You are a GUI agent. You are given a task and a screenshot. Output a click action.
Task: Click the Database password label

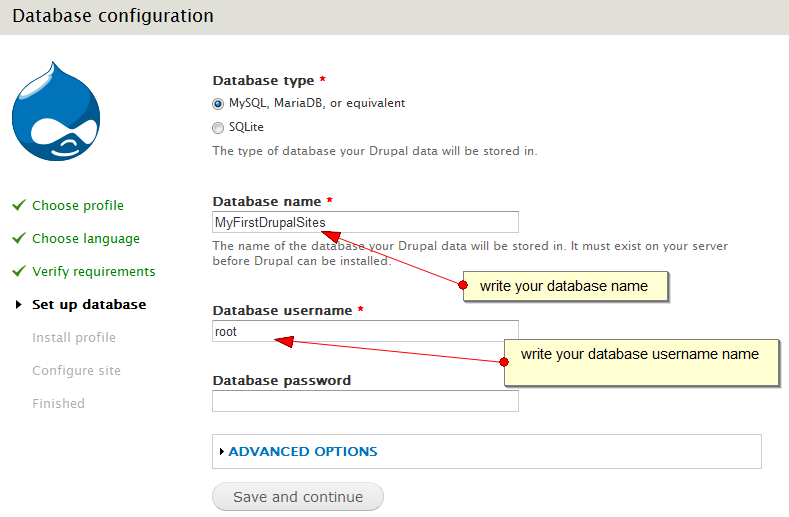(x=282, y=380)
